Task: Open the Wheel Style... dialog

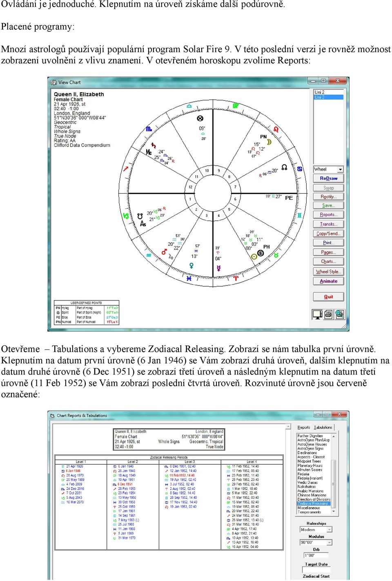Action: (x=328, y=272)
